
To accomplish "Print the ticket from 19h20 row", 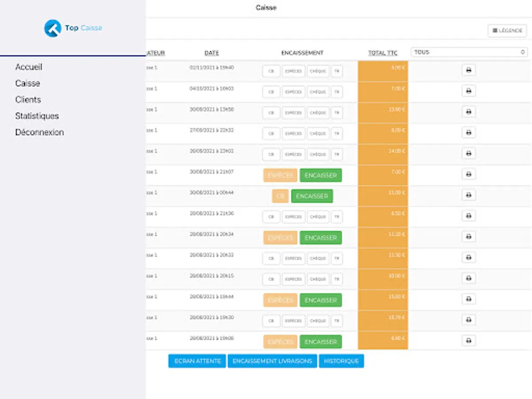I will 469,320.
